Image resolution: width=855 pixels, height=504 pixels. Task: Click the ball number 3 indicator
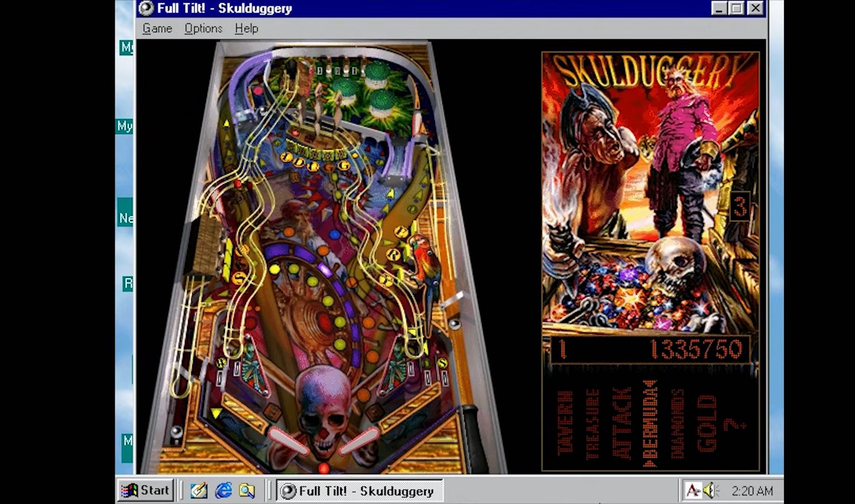coord(740,207)
